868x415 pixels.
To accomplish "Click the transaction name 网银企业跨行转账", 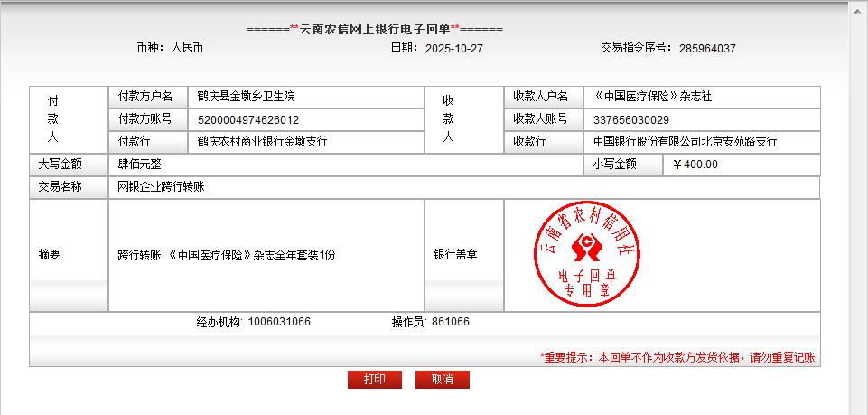I will (x=162, y=187).
